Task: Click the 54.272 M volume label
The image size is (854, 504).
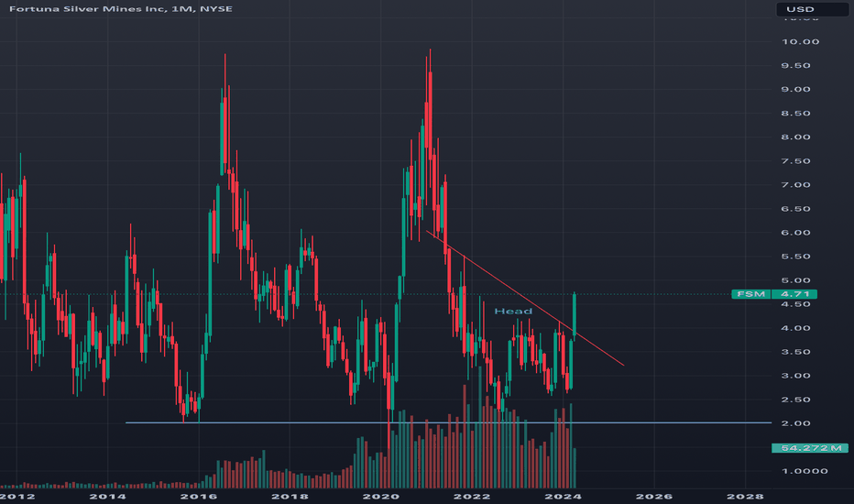Action: pyautogui.click(x=809, y=448)
